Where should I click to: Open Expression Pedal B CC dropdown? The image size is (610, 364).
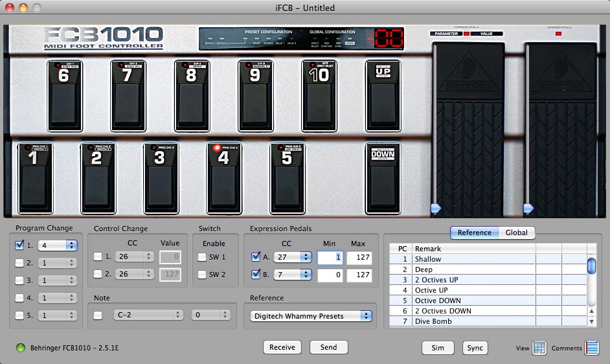click(293, 275)
